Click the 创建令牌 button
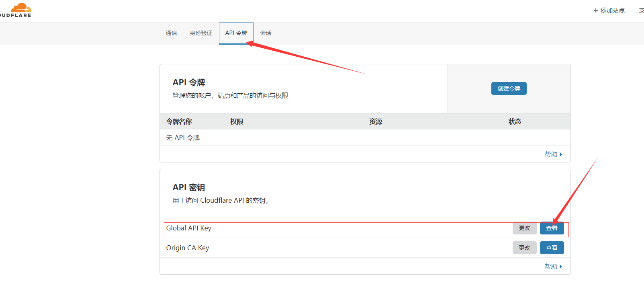 tap(509, 88)
